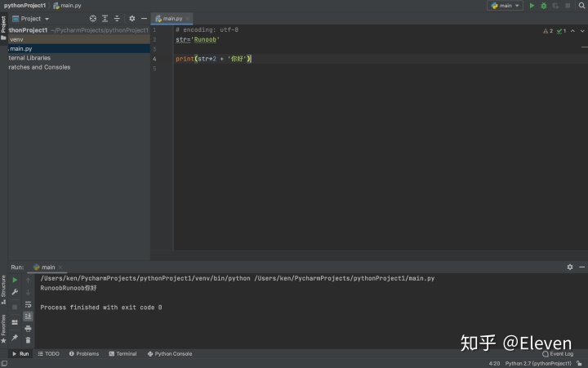The image size is (588, 368).
Task: Click the typo count indicator
Action: (x=561, y=31)
